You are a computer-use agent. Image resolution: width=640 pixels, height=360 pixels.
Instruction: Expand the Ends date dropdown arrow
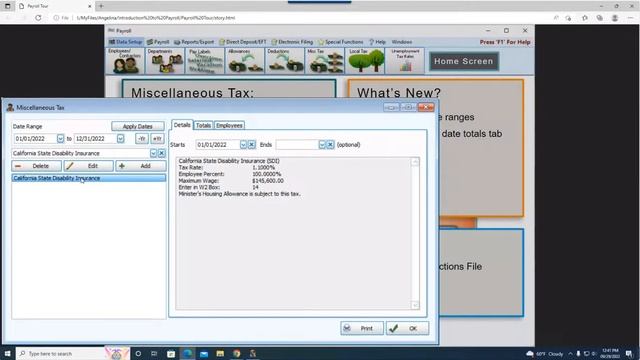coord(322,144)
